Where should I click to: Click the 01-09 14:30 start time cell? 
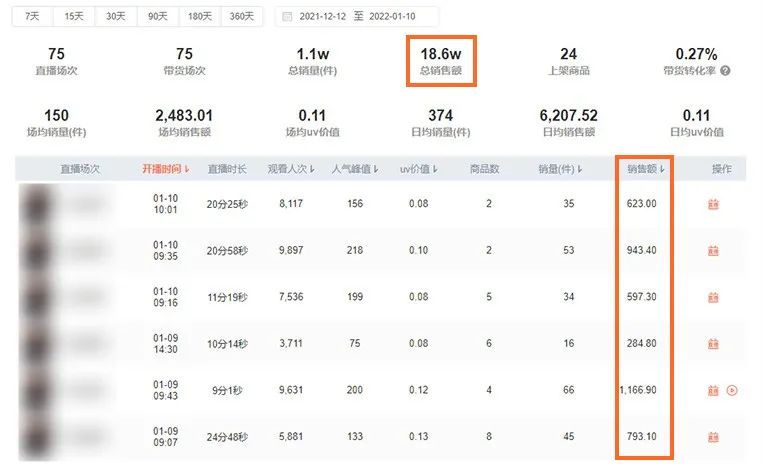click(x=166, y=344)
